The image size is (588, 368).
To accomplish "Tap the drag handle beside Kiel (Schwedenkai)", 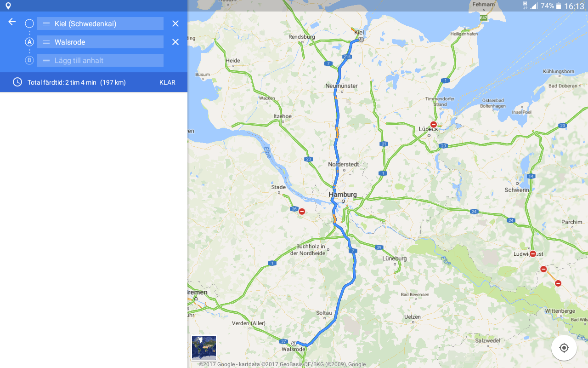I will (46, 23).
